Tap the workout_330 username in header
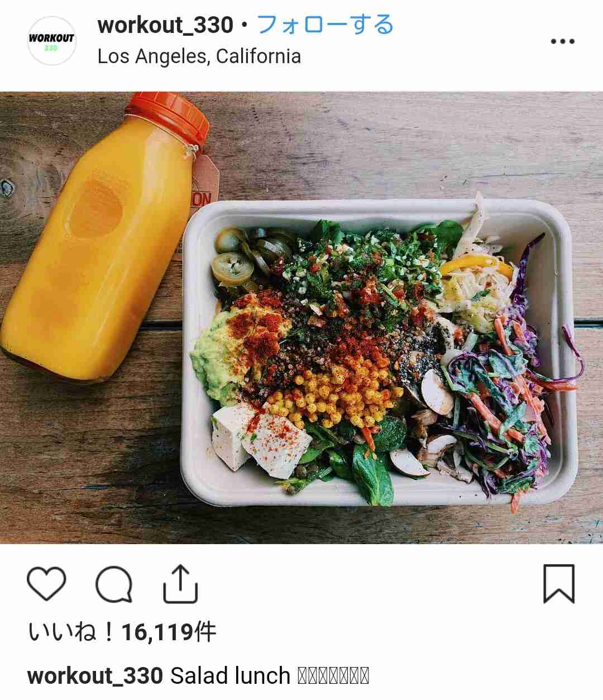The image size is (603, 700). (165, 25)
